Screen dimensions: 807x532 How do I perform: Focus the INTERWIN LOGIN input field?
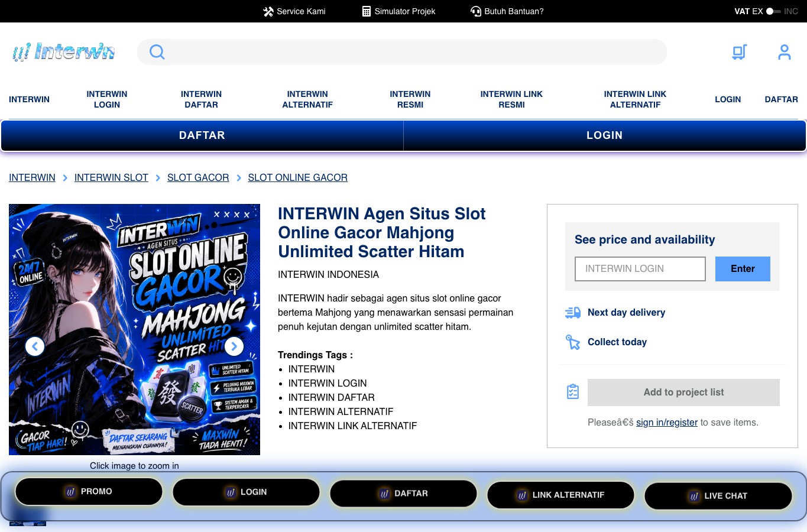point(640,269)
